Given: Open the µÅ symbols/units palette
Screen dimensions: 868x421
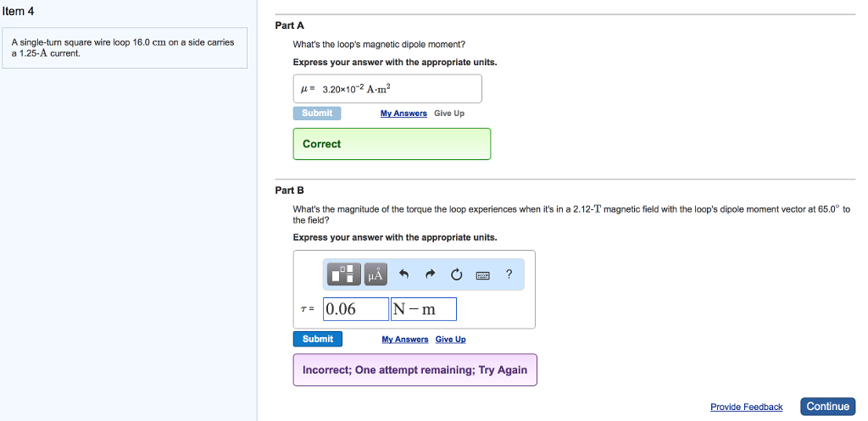Looking at the screenshot, I should [x=375, y=274].
